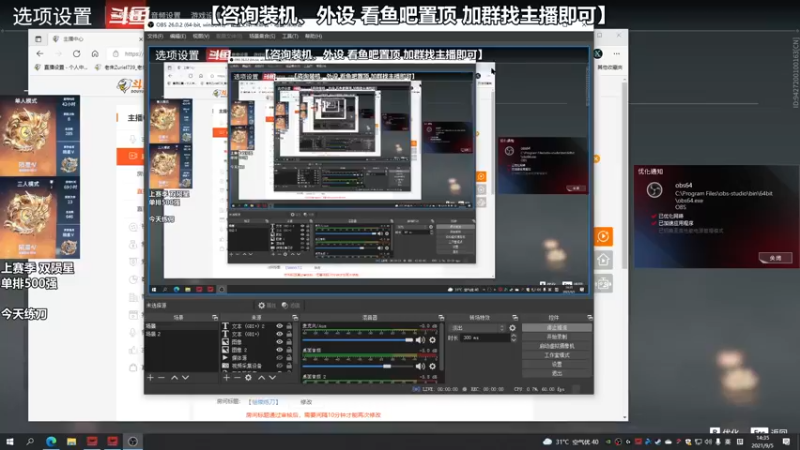Open 场景集合(S) menu in OBS
800x450 pixels.
pyautogui.click(x=262, y=36)
